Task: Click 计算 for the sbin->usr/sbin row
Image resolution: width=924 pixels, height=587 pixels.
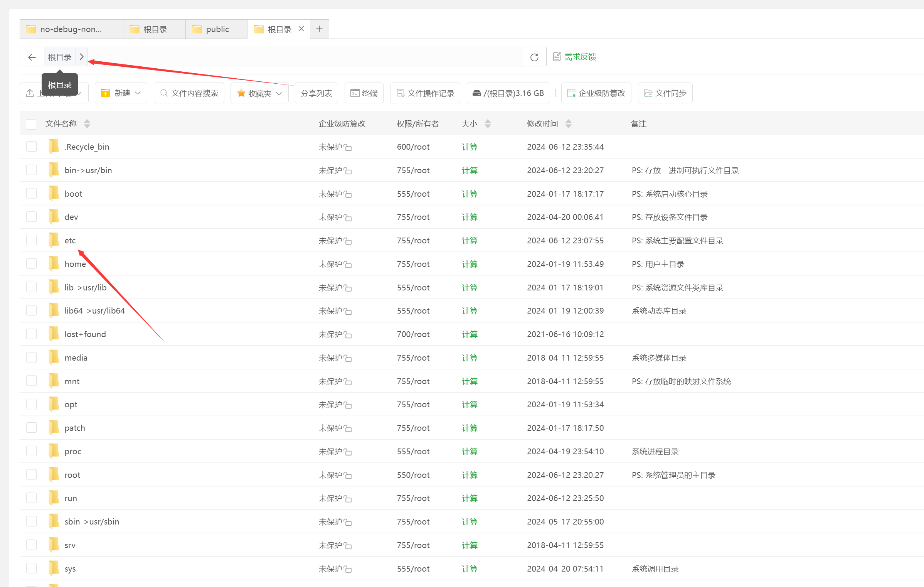Action: pyautogui.click(x=470, y=521)
